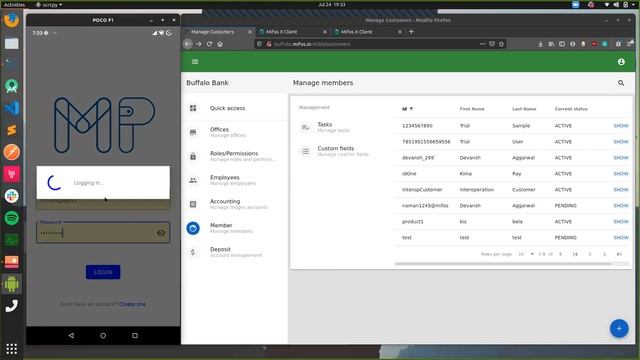Show details for member 1234567890
This screenshot has width=640, height=360.
[621, 126]
